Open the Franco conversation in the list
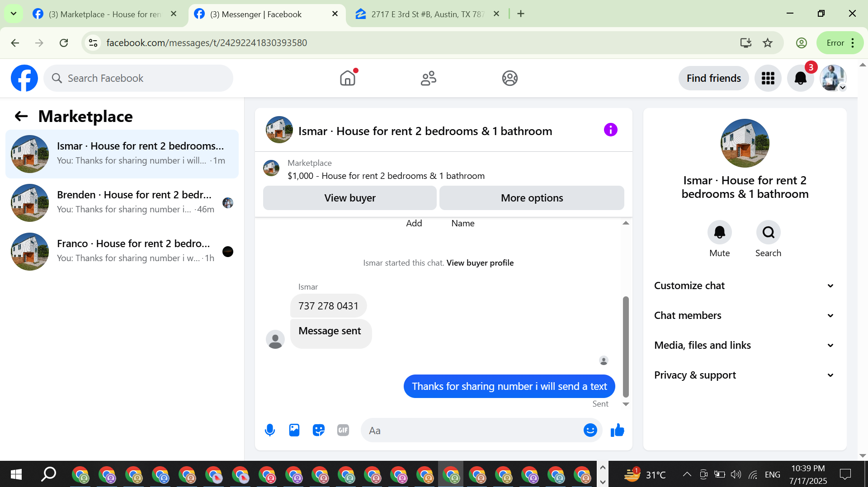This screenshot has height=487, width=868. pos(122,252)
